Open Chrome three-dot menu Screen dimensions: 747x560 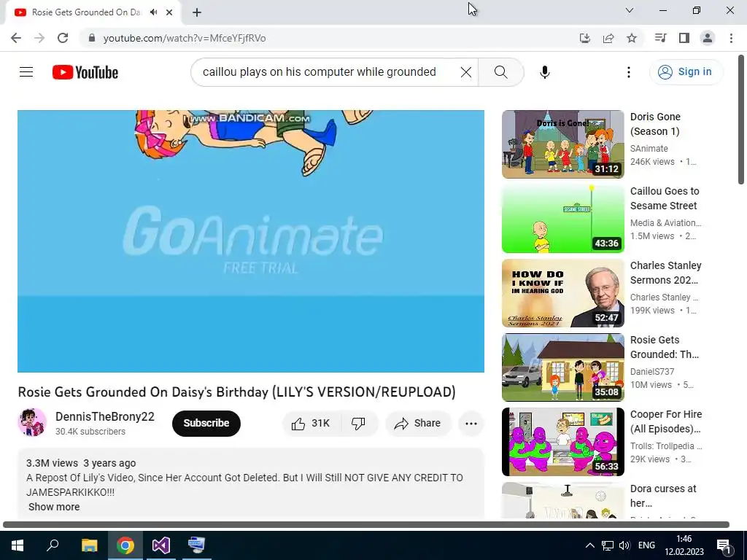tap(731, 38)
